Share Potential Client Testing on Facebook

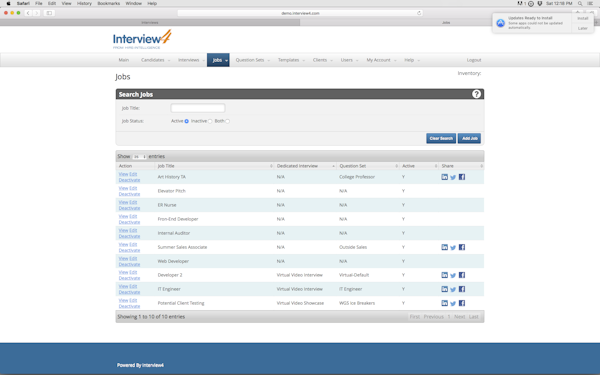(x=462, y=303)
